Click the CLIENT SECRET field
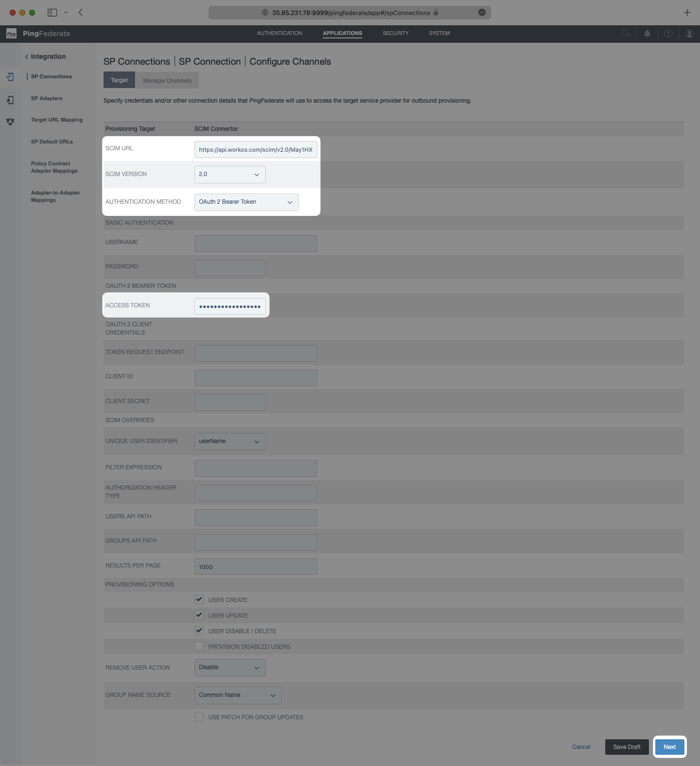Image resolution: width=700 pixels, height=766 pixels. (x=230, y=402)
